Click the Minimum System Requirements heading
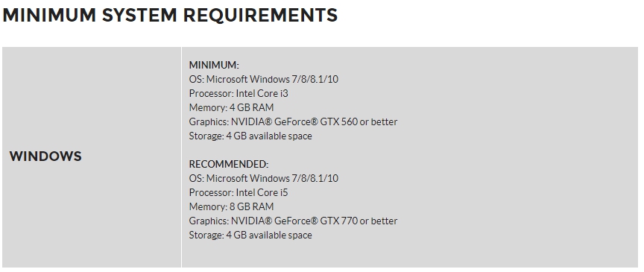 coord(170,15)
